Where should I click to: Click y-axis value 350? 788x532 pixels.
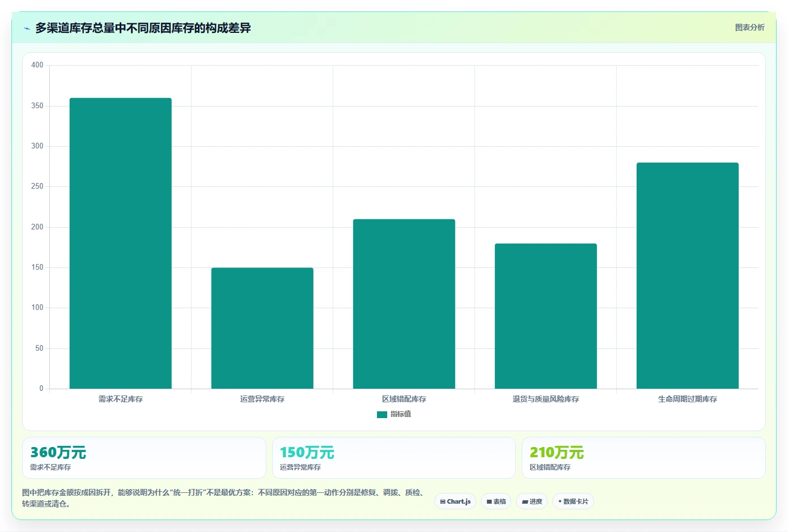(x=37, y=106)
